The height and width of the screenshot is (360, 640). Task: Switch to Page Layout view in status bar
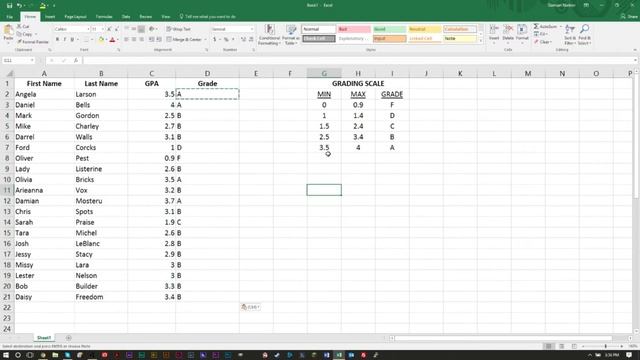pos(561,346)
